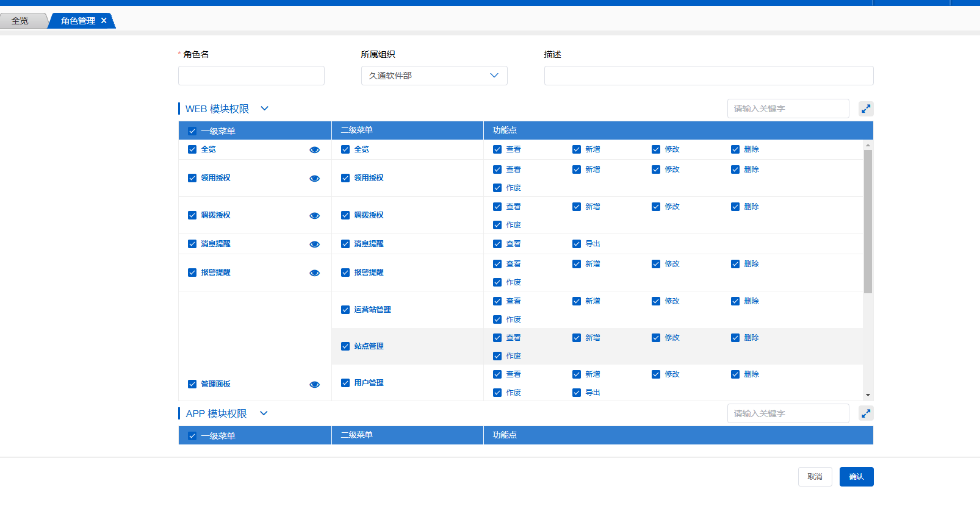
Task: Click the eye icon beside 调拨授权
Action: (x=314, y=216)
